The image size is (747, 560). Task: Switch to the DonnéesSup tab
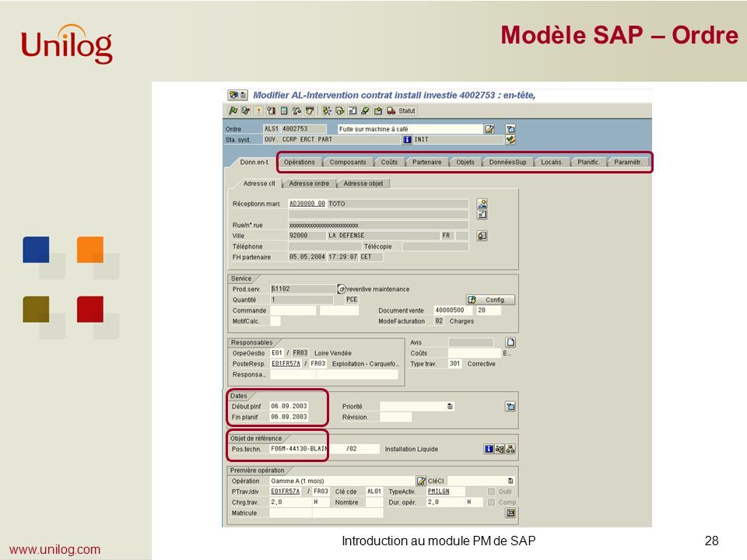click(508, 163)
